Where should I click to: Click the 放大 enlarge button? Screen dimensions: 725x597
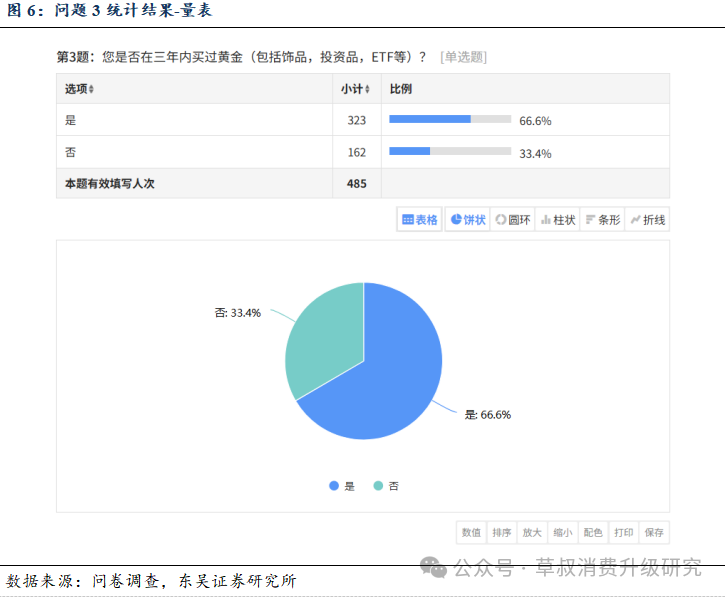(x=532, y=533)
